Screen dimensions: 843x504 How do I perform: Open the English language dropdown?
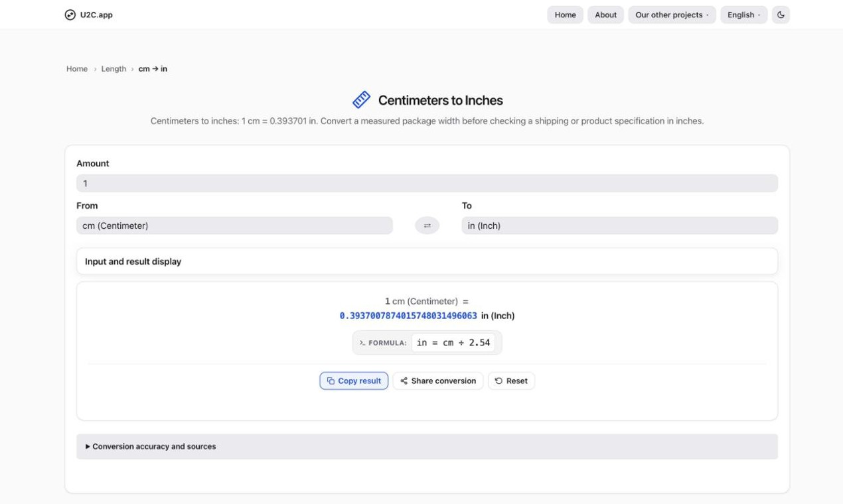(x=743, y=15)
